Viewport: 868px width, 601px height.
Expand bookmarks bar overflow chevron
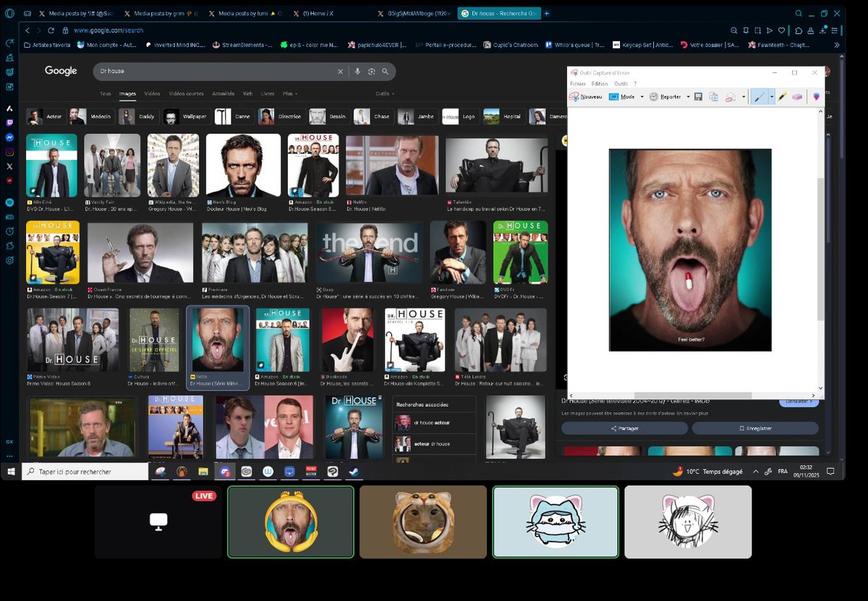[837, 45]
